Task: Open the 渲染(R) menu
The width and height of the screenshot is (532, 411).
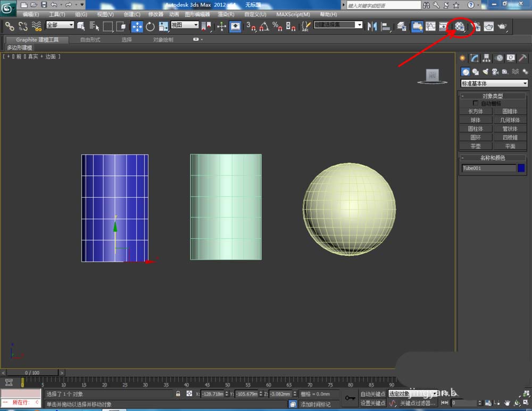Action: pos(226,14)
